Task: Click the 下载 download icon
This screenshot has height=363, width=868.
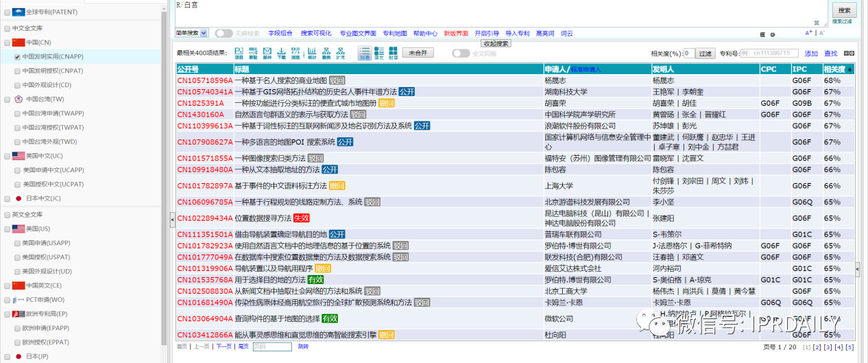Action: [x=282, y=53]
